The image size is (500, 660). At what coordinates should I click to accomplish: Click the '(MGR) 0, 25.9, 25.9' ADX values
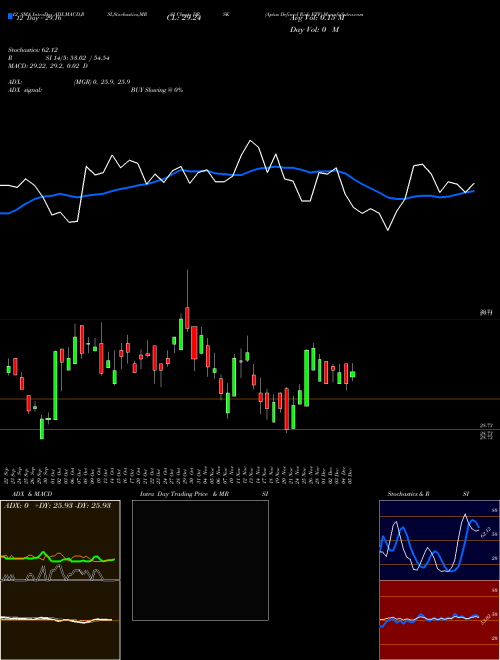[102, 82]
